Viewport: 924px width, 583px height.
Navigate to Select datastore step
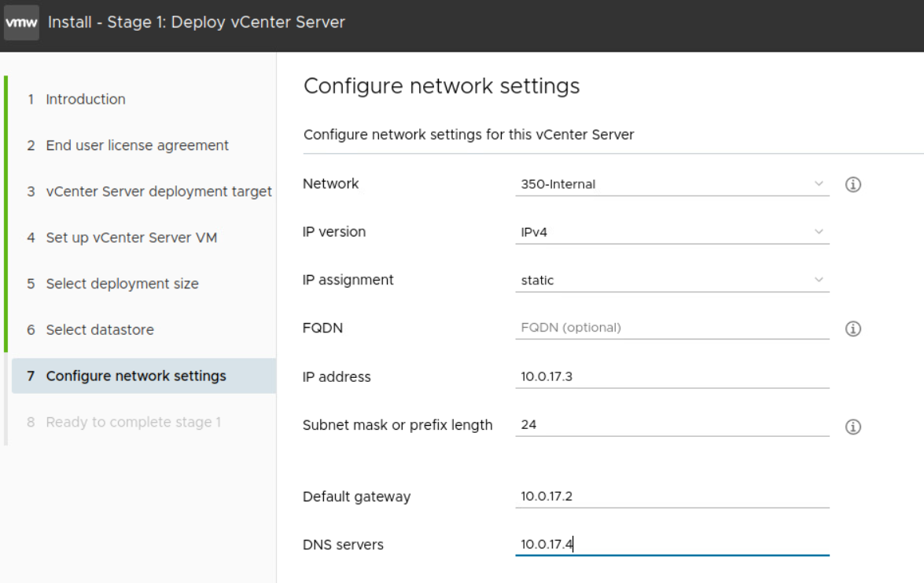coord(99,330)
